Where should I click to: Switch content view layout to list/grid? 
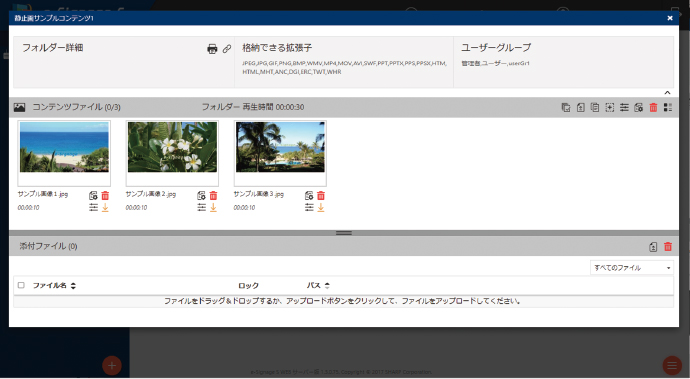coord(668,107)
